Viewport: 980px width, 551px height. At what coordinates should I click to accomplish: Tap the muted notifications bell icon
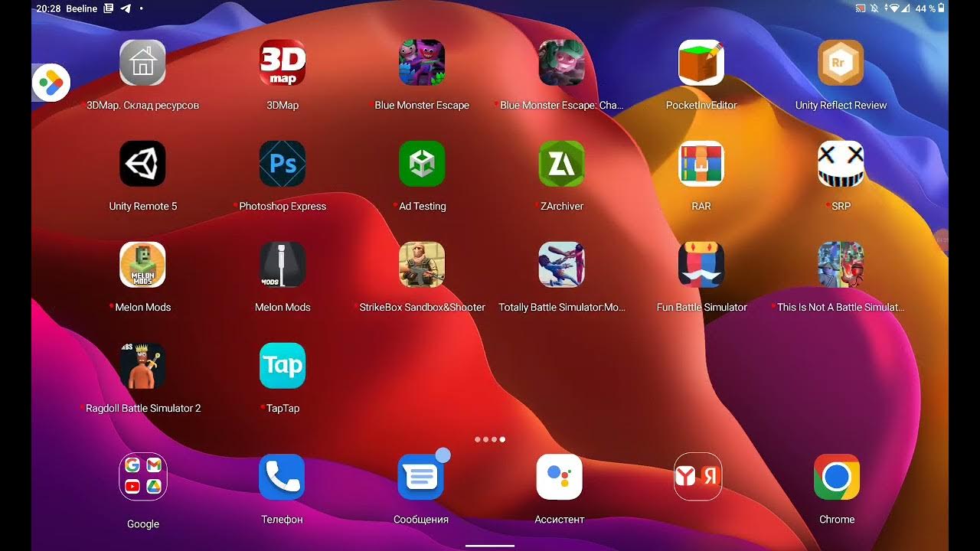[x=875, y=8]
